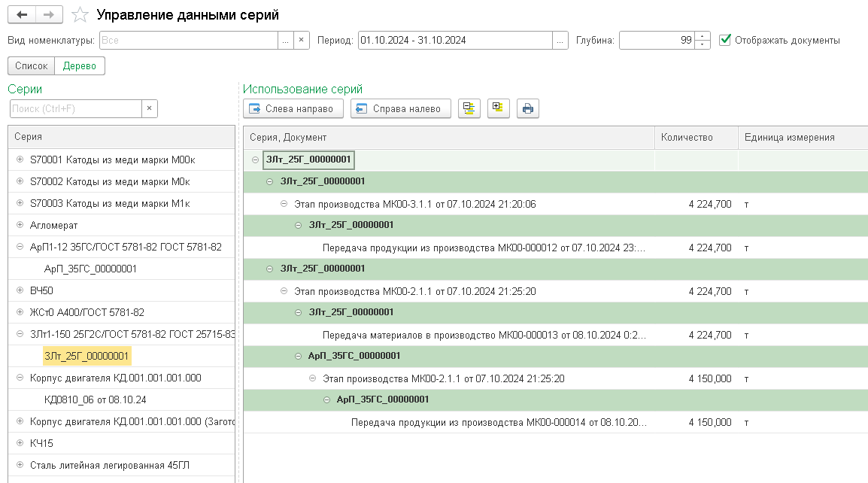
Task: Click Этап производства МК00-3.1.1 document row
Action: point(415,204)
